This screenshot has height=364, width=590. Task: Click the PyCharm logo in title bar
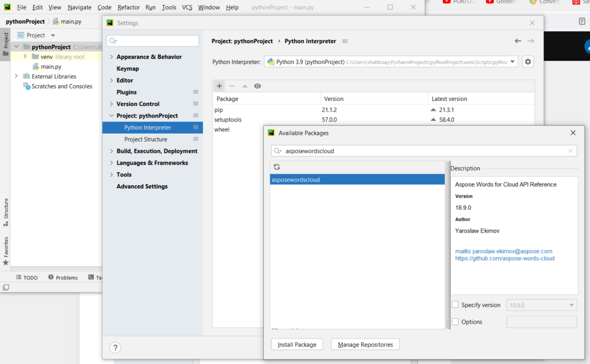point(7,7)
